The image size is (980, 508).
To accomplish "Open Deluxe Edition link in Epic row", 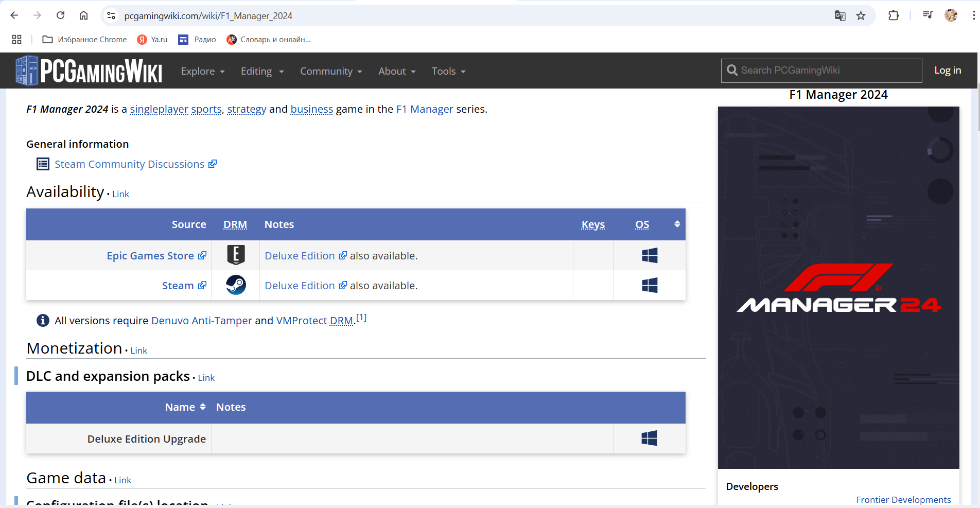I will [306, 256].
